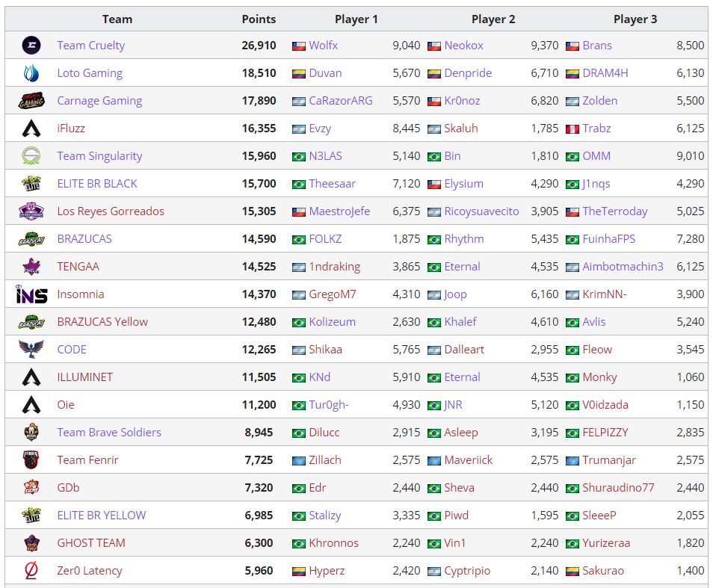Sort by the Points column header
Screen dimensions: 713x588
[x=257, y=19]
